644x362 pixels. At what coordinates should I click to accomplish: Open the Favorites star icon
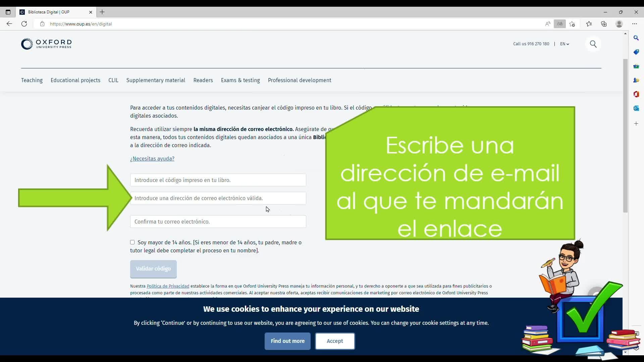[589, 24]
